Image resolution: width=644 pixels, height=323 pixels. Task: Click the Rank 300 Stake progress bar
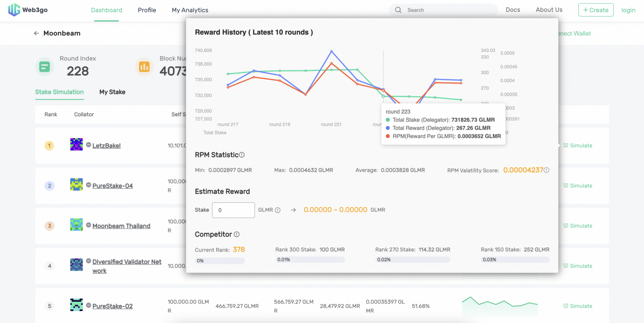coord(310,260)
